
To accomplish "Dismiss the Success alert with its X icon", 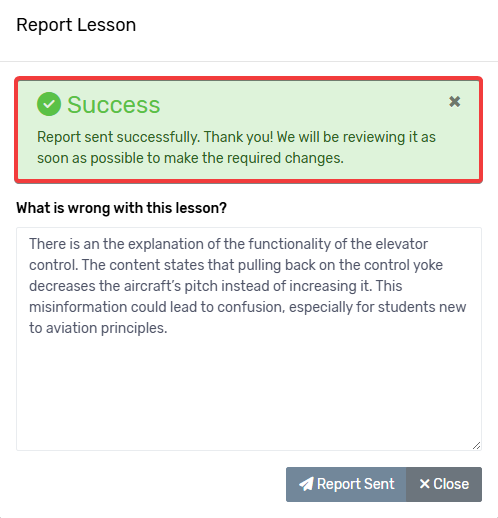I will point(454,101).
